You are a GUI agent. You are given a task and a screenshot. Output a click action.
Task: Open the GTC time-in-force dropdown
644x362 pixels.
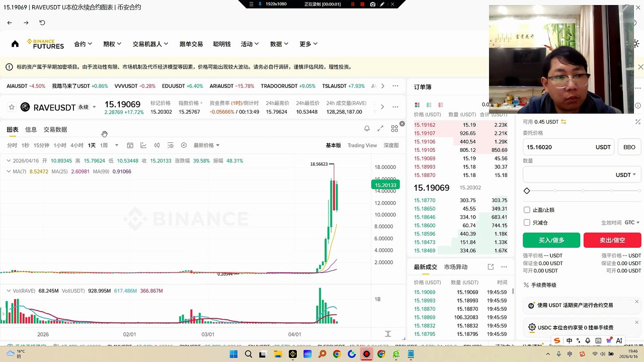point(632,222)
